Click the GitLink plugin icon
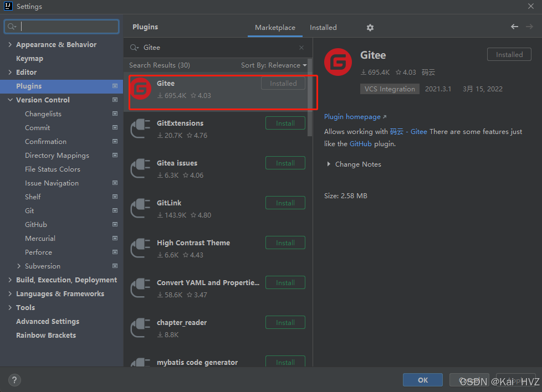 pos(140,208)
